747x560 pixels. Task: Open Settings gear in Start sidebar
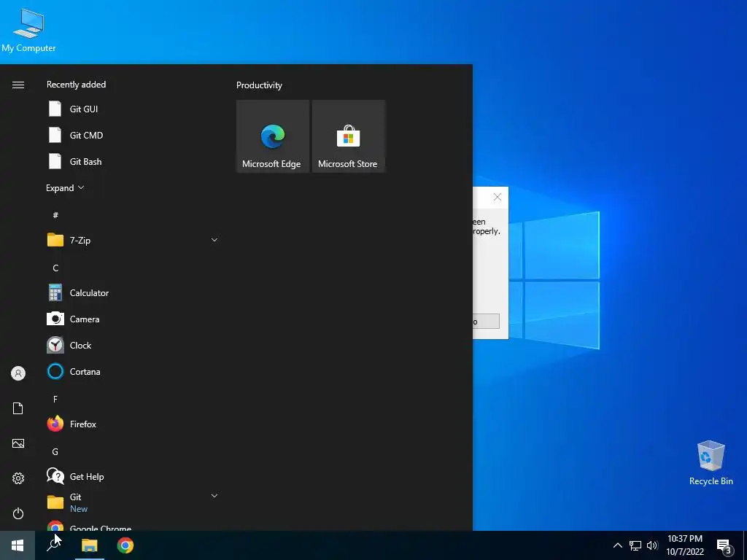pos(18,478)
